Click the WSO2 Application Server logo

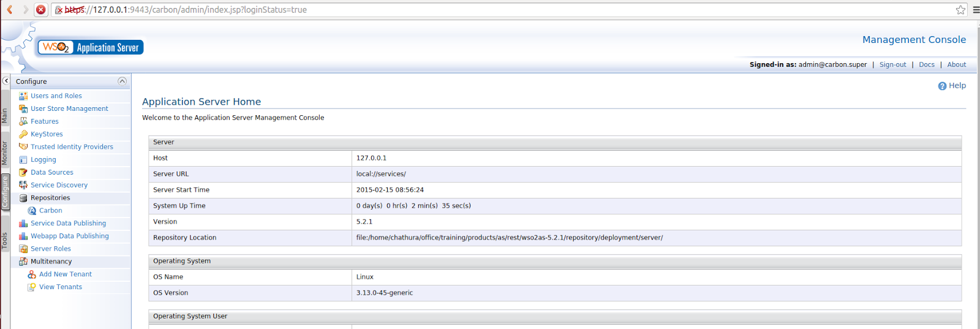point(91,47)
